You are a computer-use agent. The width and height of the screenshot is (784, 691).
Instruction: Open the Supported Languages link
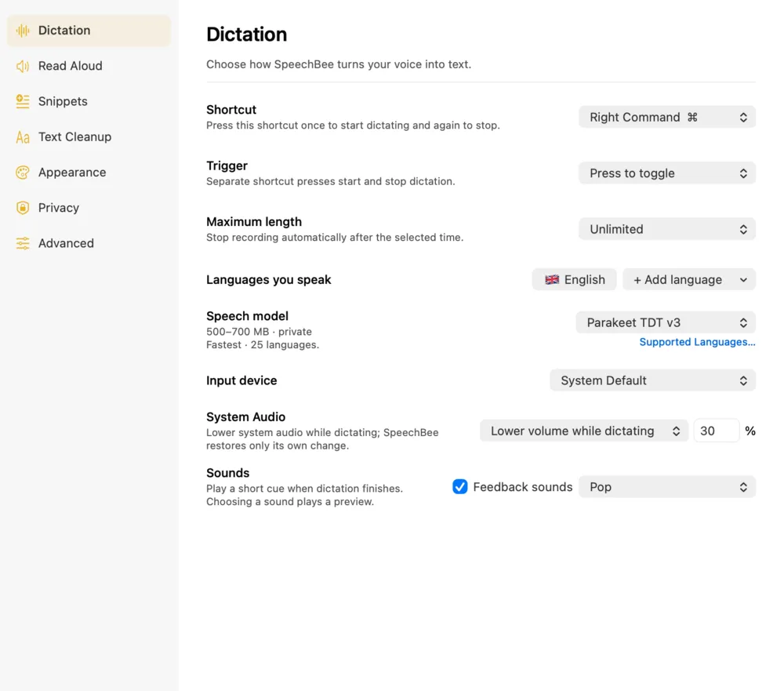point(697,342)
